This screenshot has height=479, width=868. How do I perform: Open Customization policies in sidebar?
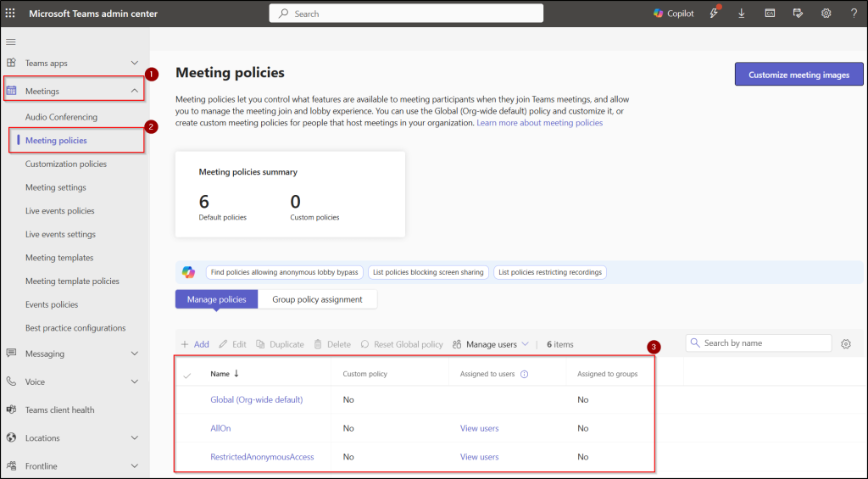[x=66, y=164]
